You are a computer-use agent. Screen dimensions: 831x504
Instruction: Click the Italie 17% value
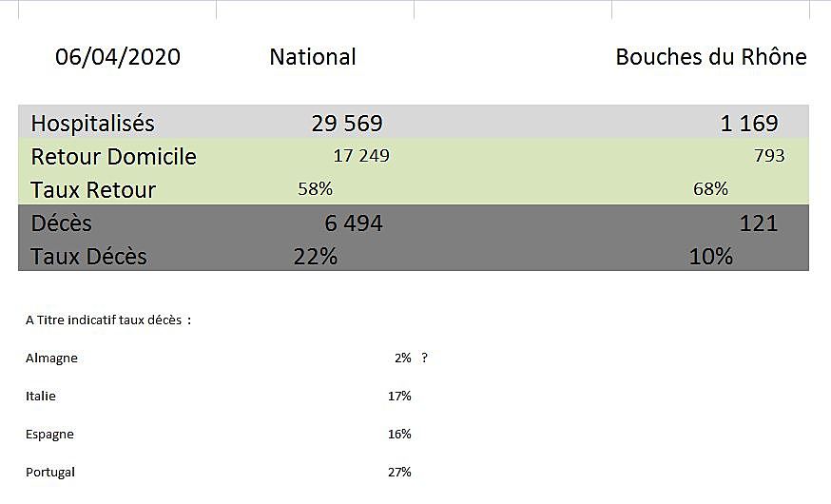point(399,396)
